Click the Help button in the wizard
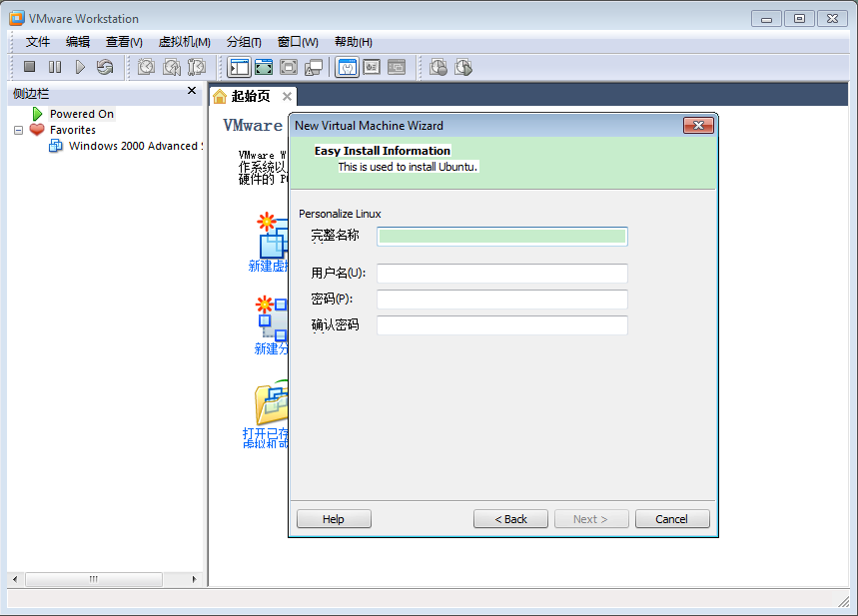858x616 pixels. [334, 518]
